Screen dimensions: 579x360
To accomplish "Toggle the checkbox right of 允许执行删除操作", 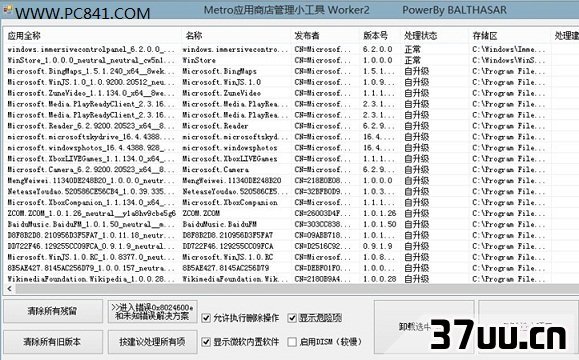I will [x=292, y=318].
